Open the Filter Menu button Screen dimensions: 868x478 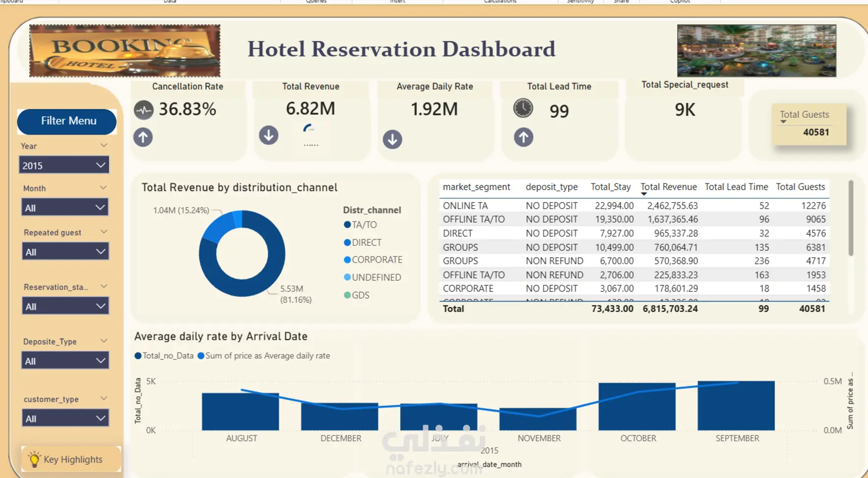[67, 121]
